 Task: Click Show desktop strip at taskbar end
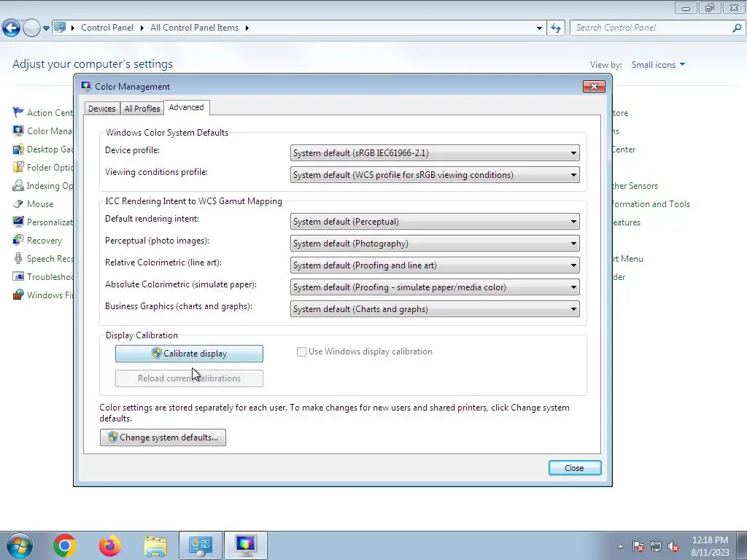741,545
